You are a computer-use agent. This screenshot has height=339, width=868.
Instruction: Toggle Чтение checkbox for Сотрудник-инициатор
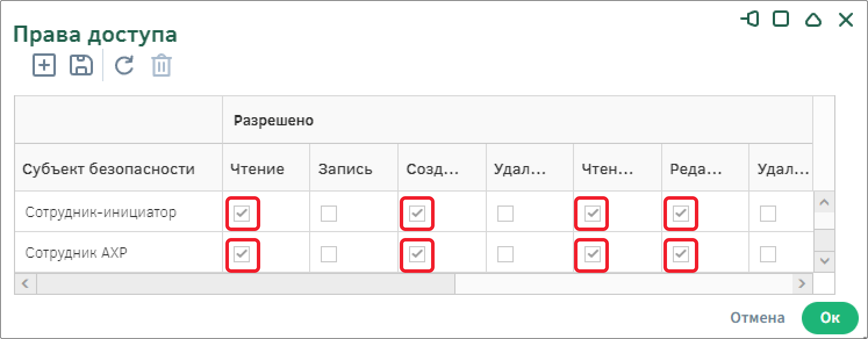coord(242,214)
